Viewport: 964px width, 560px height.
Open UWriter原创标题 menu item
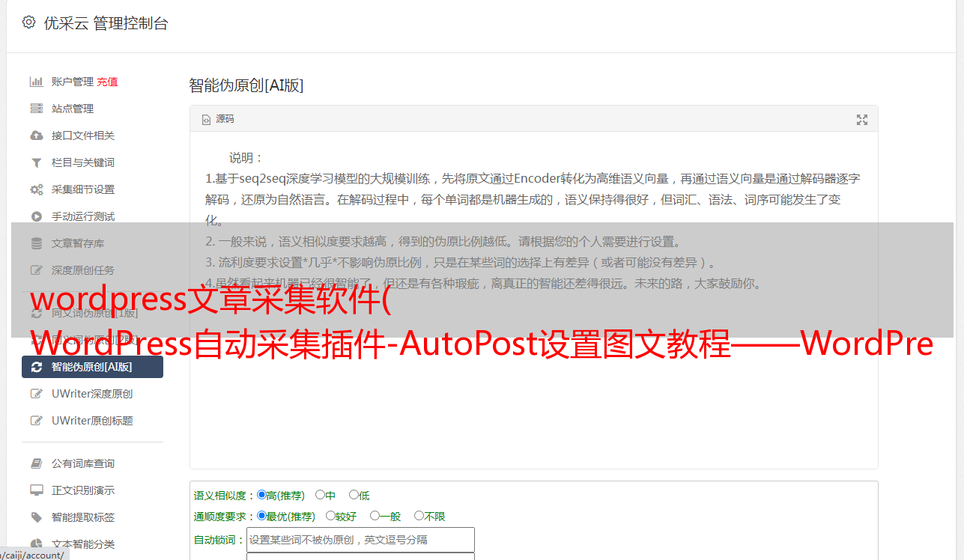[x=93, y=421]
